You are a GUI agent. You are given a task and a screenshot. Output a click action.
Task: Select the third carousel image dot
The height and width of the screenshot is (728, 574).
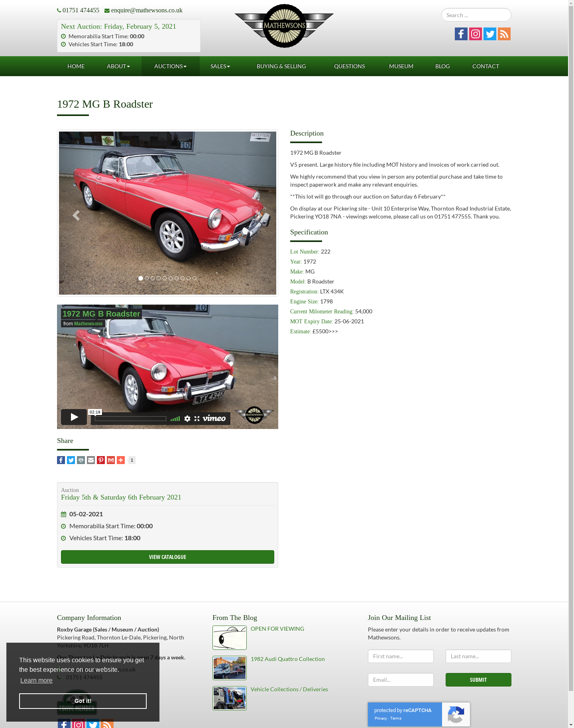click(153, 278)
